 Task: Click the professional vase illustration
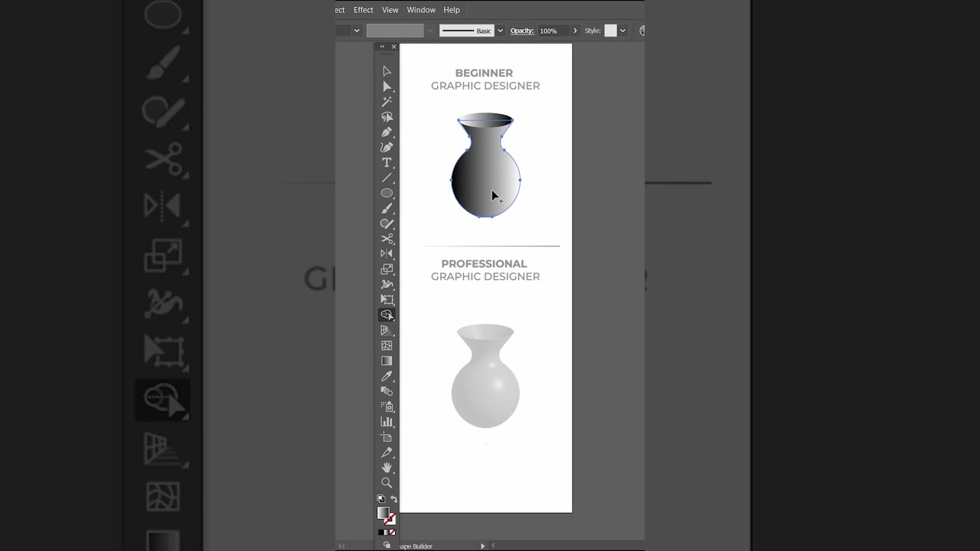pyautogui.click(x=485, y=376)
